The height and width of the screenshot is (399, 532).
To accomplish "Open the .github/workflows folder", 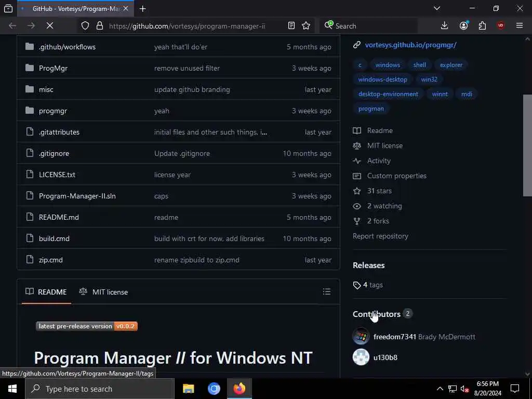I will tap(67, 47).
